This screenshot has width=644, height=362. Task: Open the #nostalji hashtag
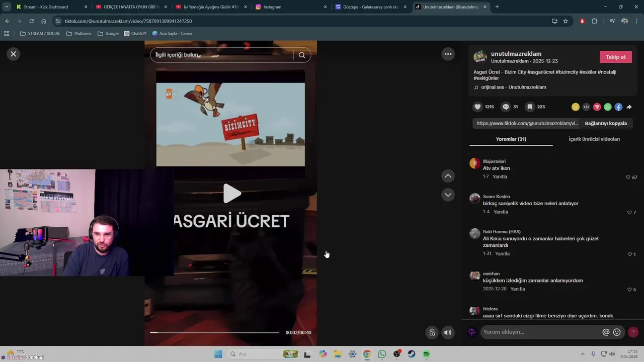click(x=607, y=72)
